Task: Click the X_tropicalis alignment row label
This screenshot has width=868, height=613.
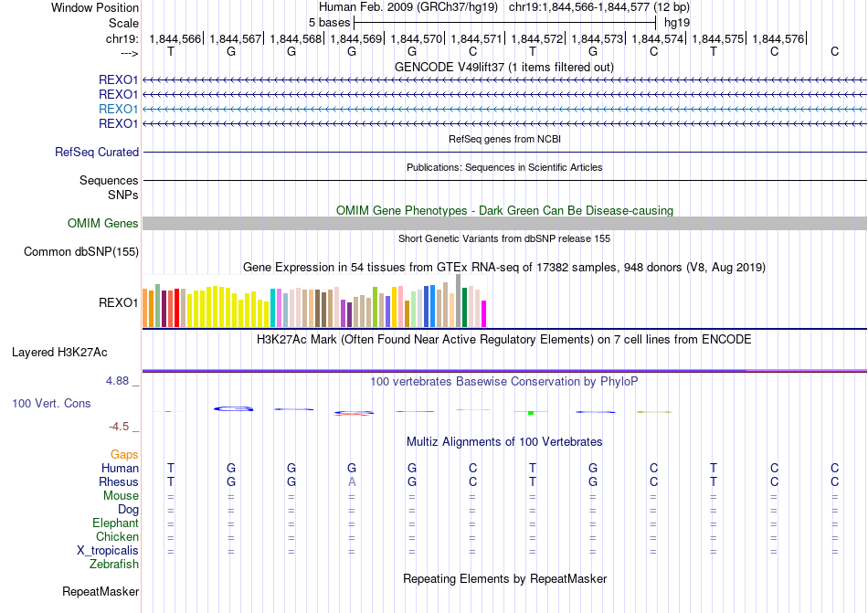Action: pyautogui.click(x=108, y=551)
